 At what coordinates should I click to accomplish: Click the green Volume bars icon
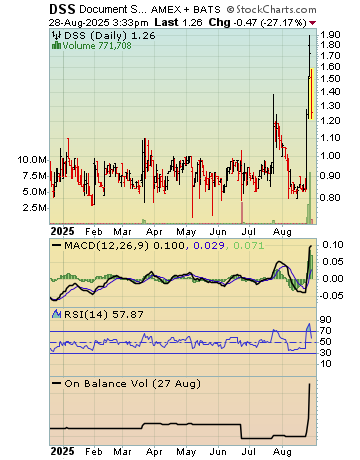[x=56, y=45]
